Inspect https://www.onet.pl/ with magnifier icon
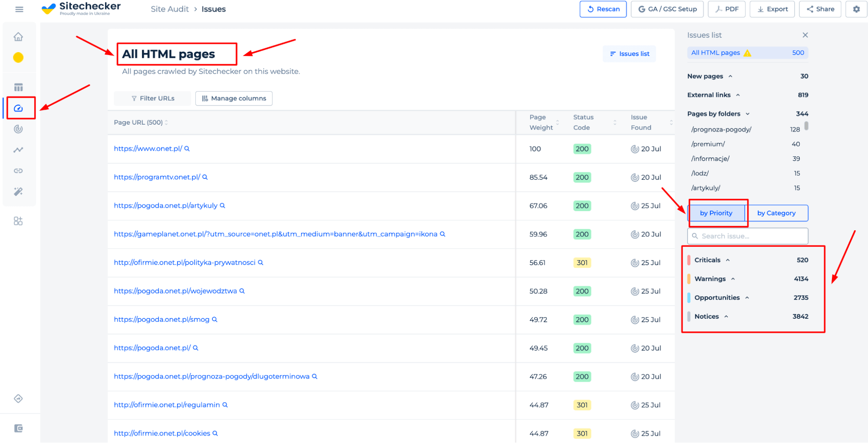The height and width of the screenshot is (443, 868). click(x=187, y=149)
